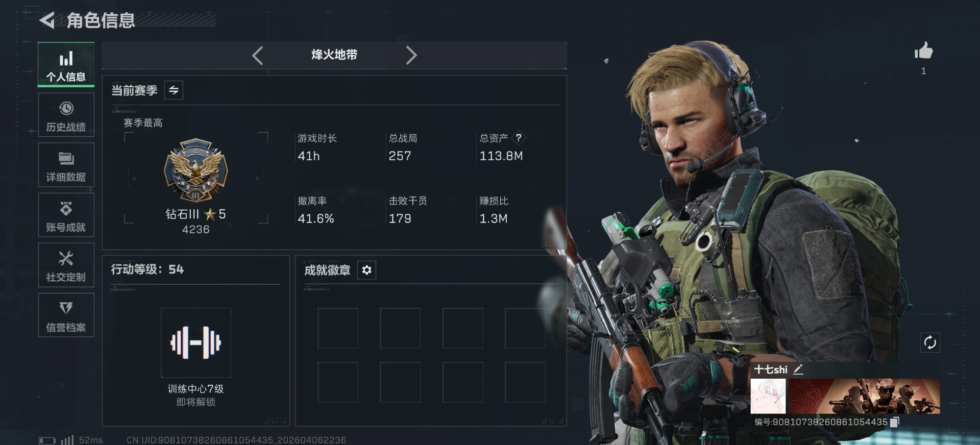The height and width of the screenshot is (445, 980).
Task: Copy the player ID number
Action: pos(894,422)
